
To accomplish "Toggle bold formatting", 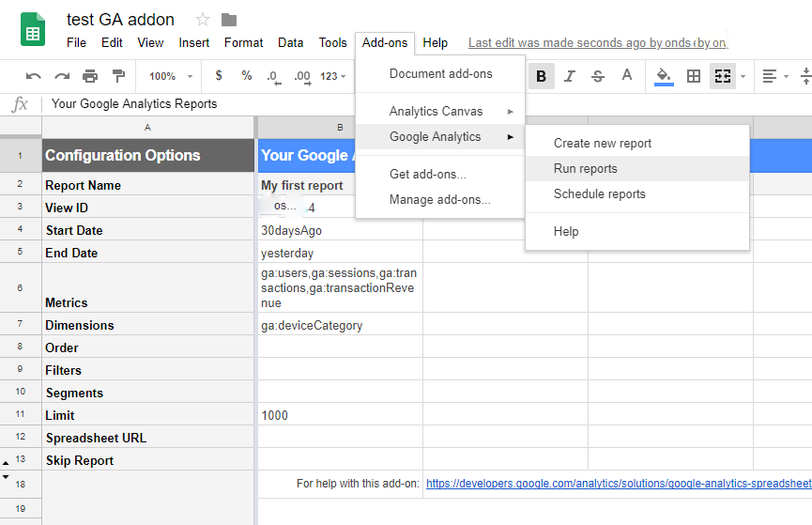I will click(x=541, y=76).
